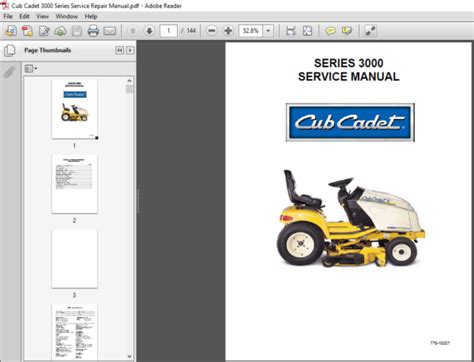Go to next page arrow icon
Screen dimensions: 474x362
pos(149,31)
